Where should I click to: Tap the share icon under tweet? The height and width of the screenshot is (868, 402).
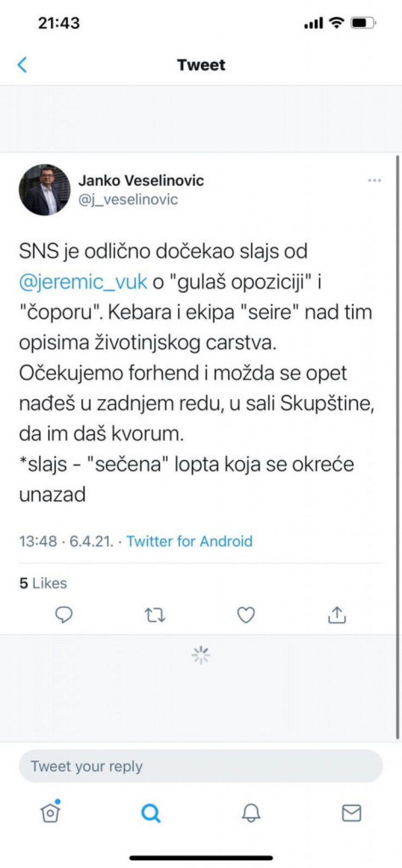337,615
